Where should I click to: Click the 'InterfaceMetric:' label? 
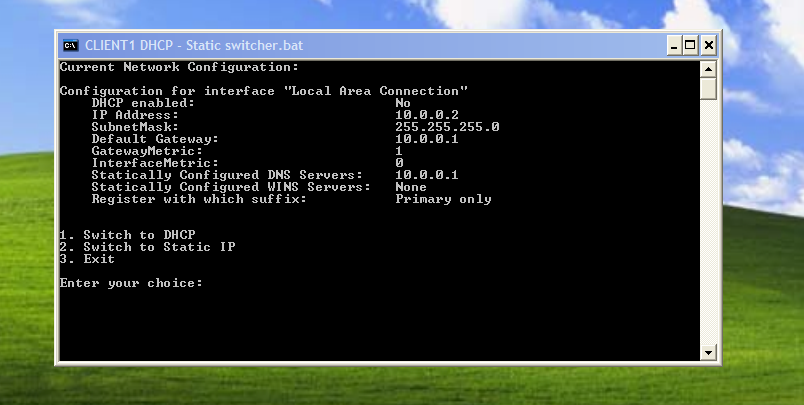(155, 164)
